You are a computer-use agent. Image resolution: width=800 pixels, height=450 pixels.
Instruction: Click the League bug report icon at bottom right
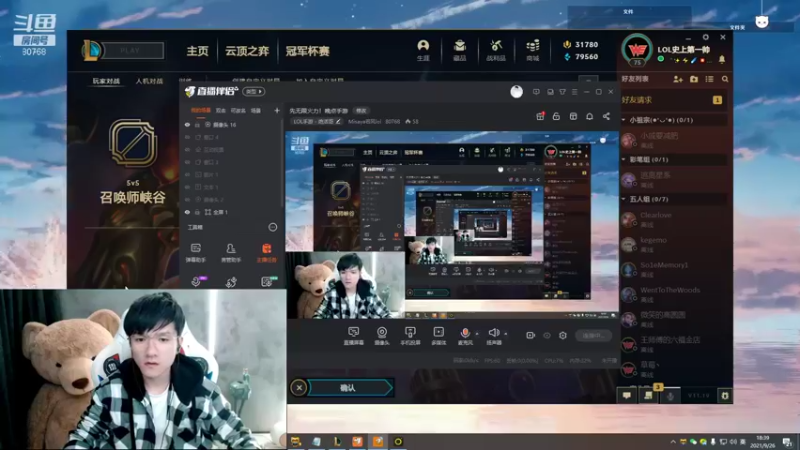(x=724, y=395)
